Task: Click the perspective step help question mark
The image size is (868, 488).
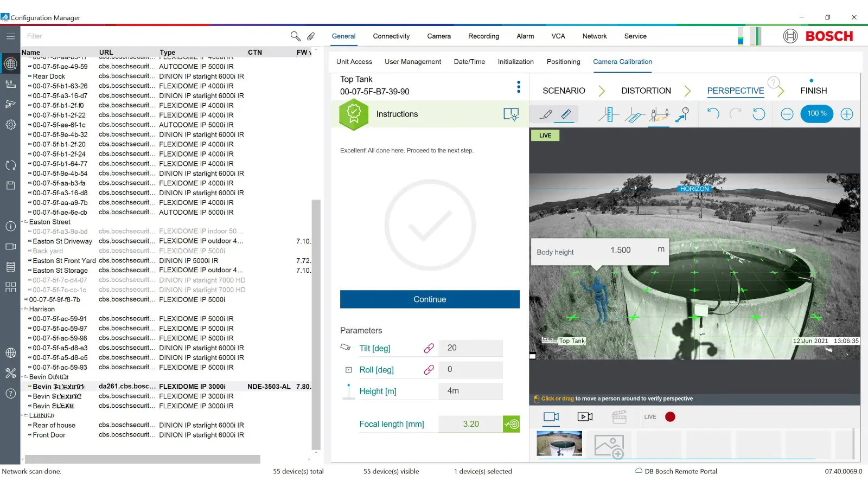Action: point(774,83)
